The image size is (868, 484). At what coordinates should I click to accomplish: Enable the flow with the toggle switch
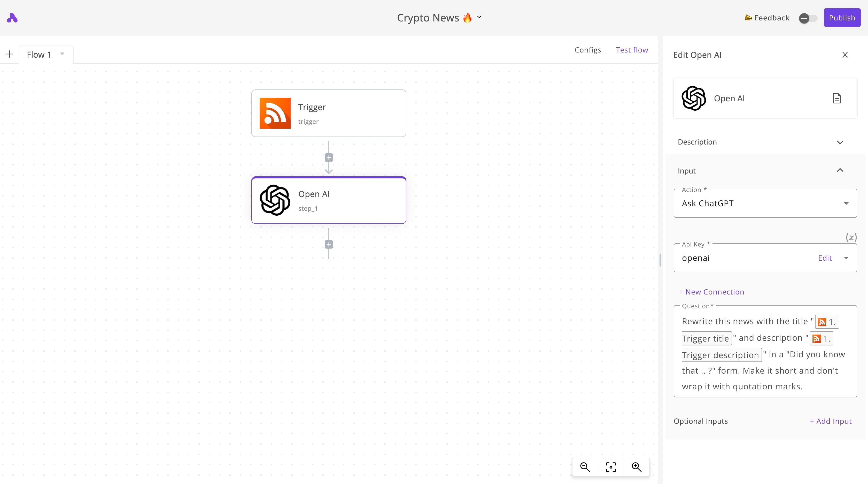click(808, 18)
